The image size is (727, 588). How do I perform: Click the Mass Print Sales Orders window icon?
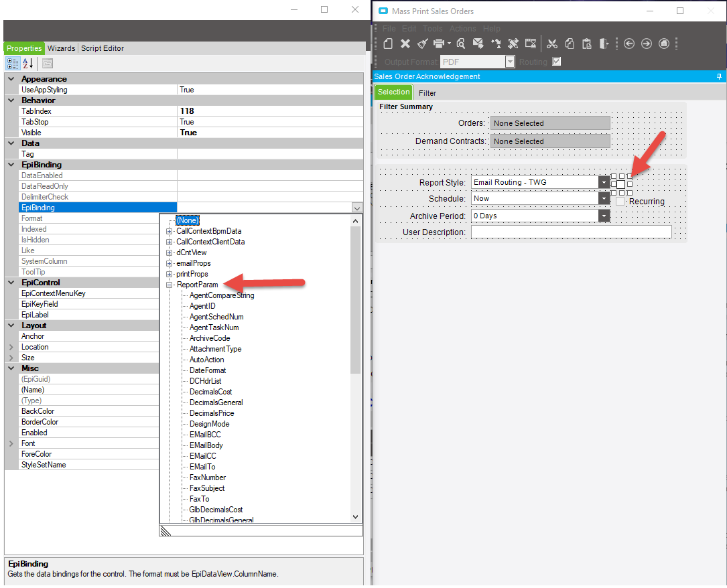pyautogui.click(x=383, y=11)
